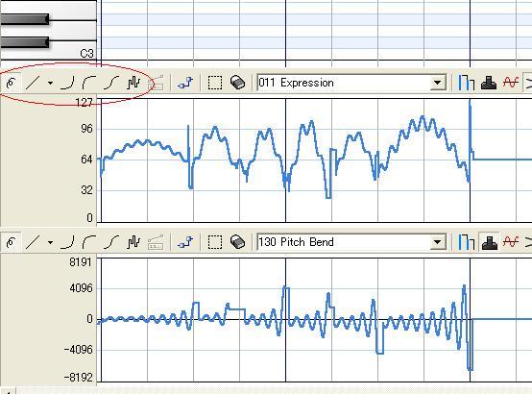Select convex curve tool in Pitch Bend lane
This screenshot has height=394, width=532.
89,242
